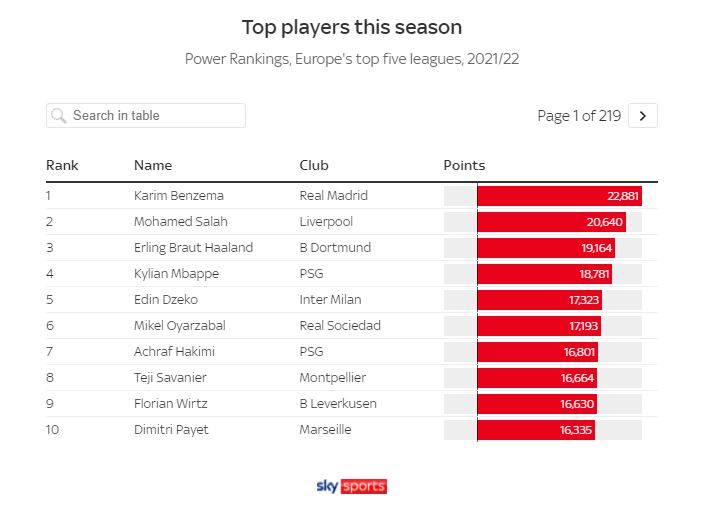
Task: Click the Page 1 of 219 indicator
Action: (579, 116)
